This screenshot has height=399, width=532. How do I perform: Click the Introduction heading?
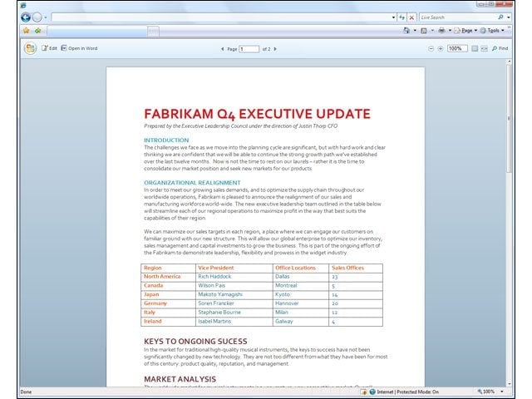[166, 140]
